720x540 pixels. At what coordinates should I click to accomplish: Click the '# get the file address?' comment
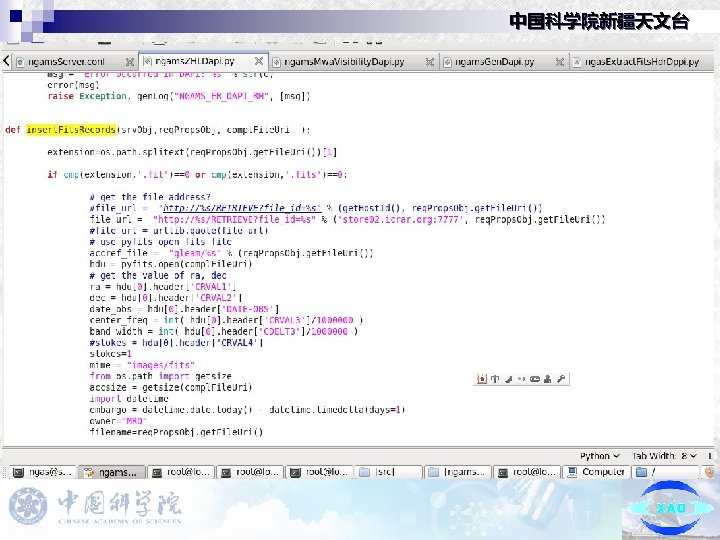click(x=150, y=197)
